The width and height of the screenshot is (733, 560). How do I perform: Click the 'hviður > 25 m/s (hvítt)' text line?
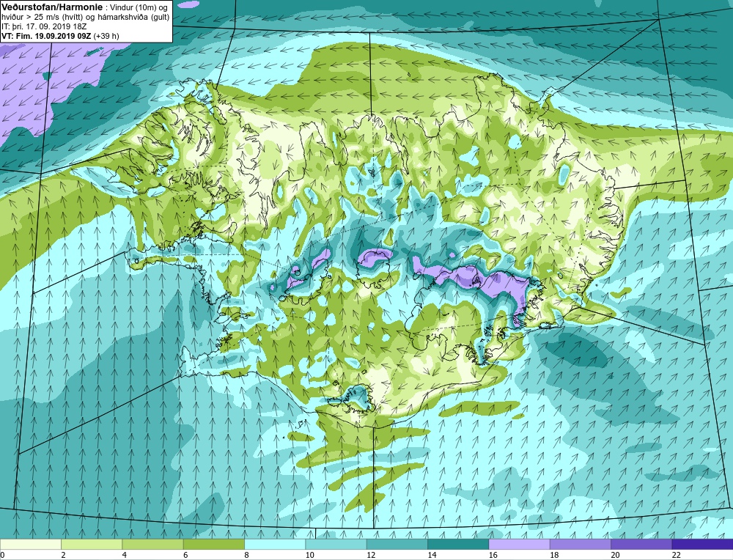pyautogui.click(x=42, y=18)
